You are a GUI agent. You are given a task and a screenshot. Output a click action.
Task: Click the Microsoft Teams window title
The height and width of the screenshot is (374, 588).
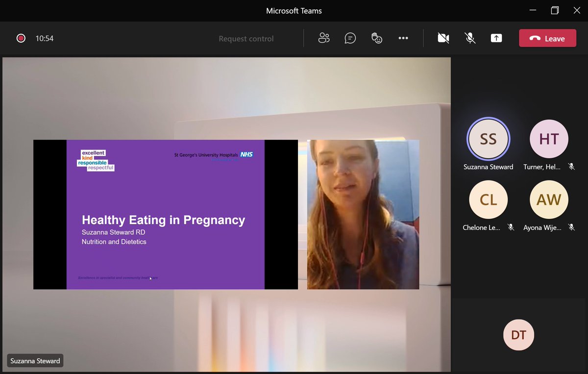[294, 11]
